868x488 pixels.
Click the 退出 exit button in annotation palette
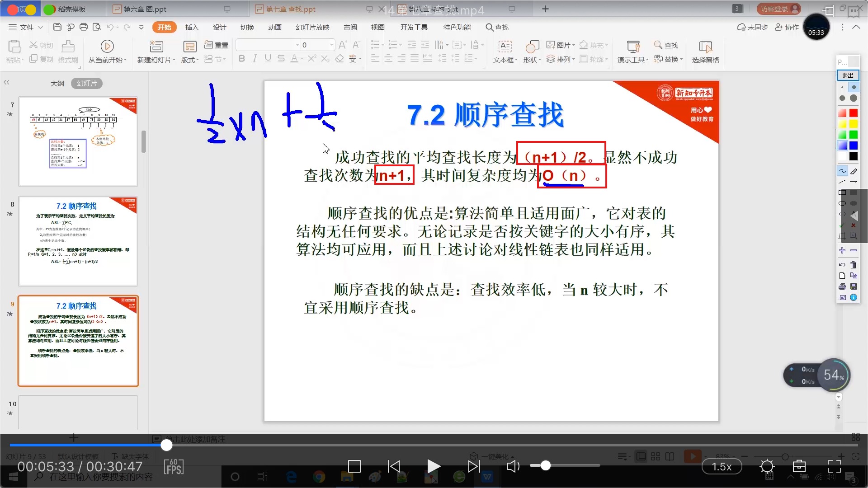848,75
